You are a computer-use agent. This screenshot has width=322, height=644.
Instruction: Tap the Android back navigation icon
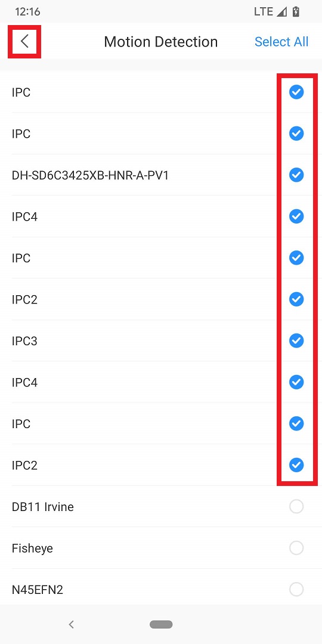[72, 624]
